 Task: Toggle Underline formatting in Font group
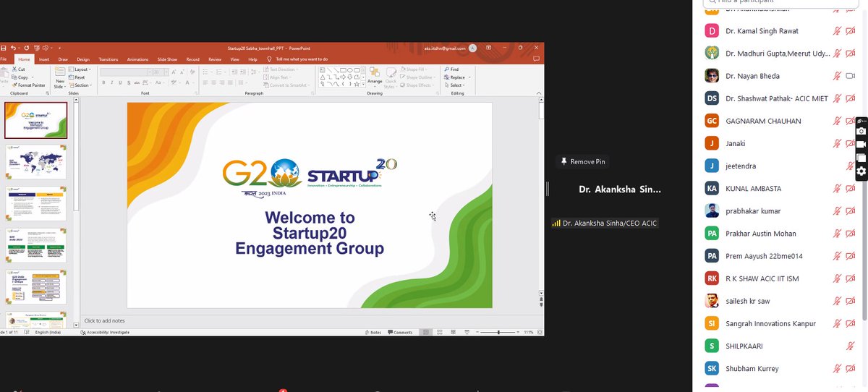[x=119, y=82]
